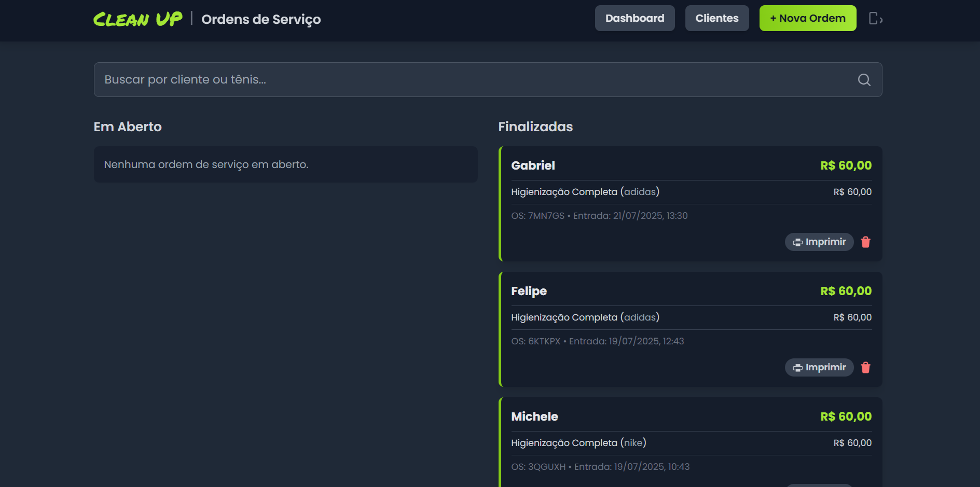
Task: Click the search magnifier icon
Action: 864,80
